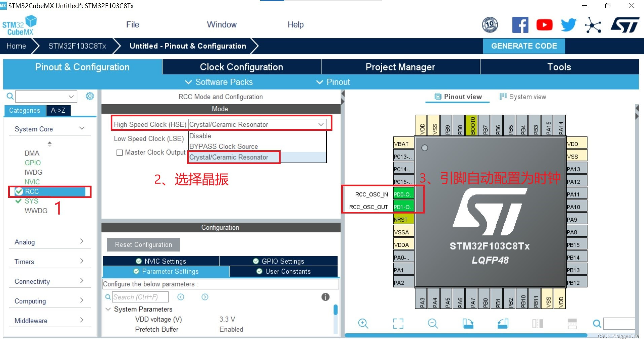
Task: Click the STM32CubeMX logo
Action: tap(20, 25)
